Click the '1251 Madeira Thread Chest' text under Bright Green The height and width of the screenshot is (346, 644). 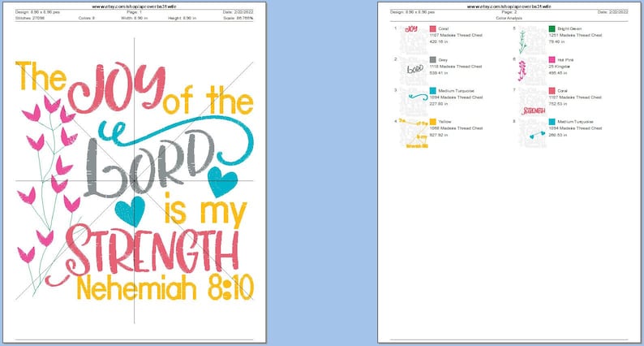tap(575, 36)
